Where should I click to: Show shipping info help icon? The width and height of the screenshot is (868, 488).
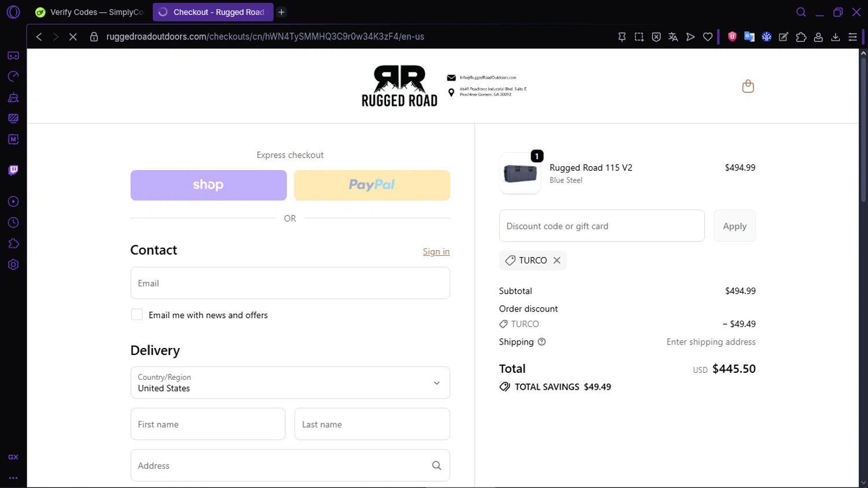coord(542,342)
